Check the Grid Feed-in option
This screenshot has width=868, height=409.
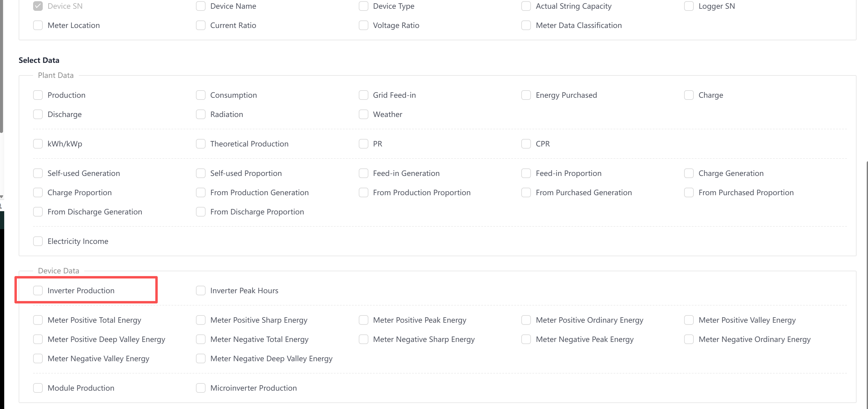tap(364, 95)
